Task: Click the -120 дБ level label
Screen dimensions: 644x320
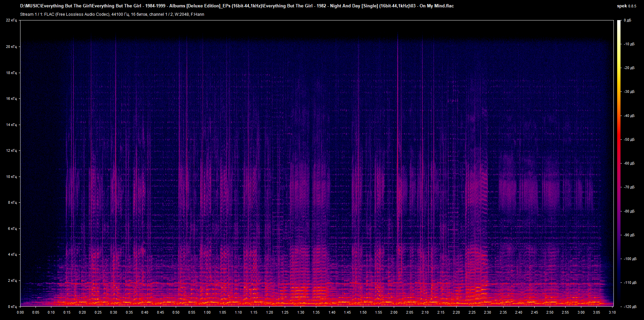Action: (x=630, y=307)
